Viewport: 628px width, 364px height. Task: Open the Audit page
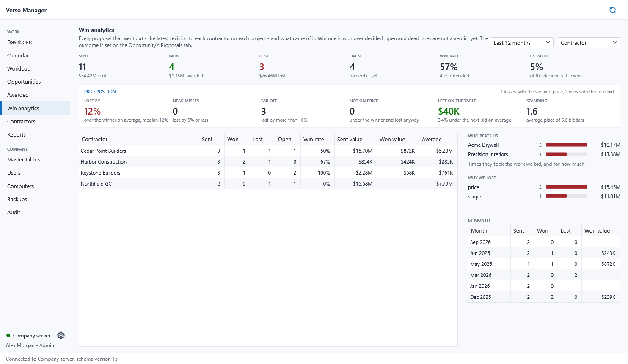point(36,212)
